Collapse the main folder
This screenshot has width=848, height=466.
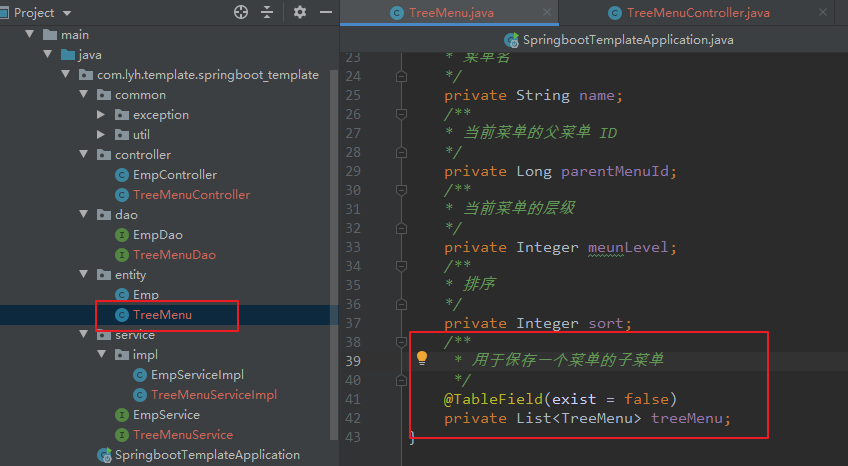[30, 35]
